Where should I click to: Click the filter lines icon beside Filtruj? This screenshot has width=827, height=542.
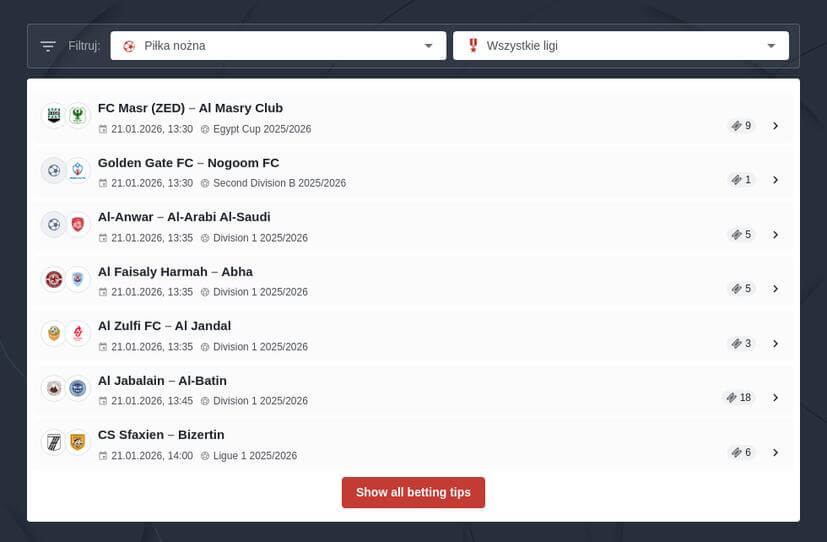click(48, 46)
